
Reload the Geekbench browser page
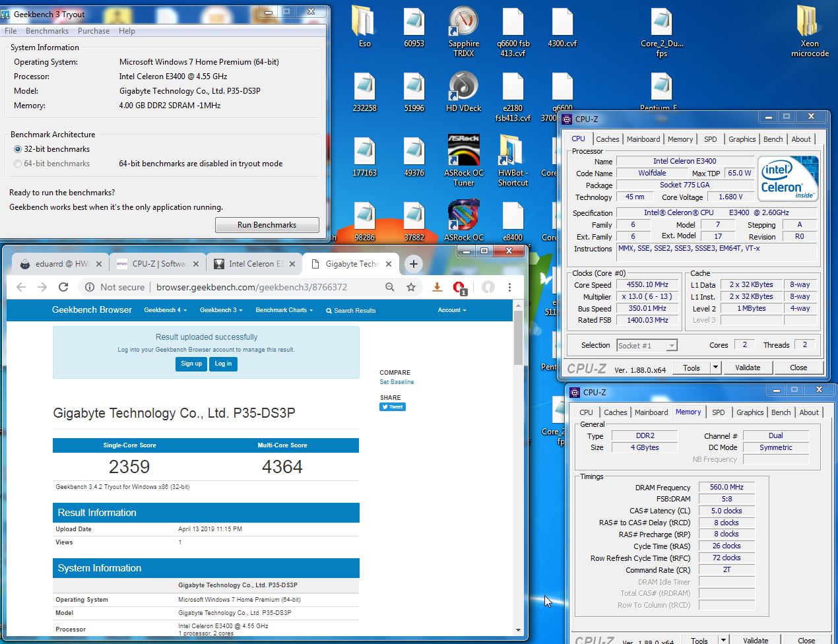pos(63,287)
